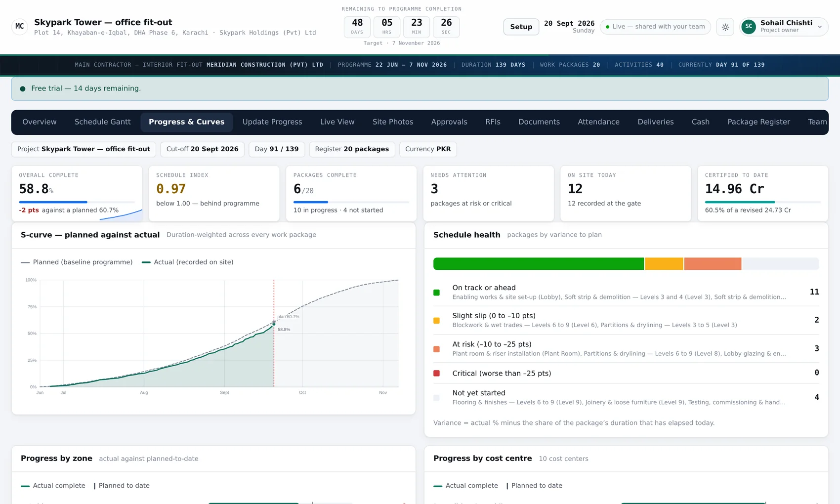Click the Register 20 packages chip
This screenshot has width=840, height=504.
352,149
